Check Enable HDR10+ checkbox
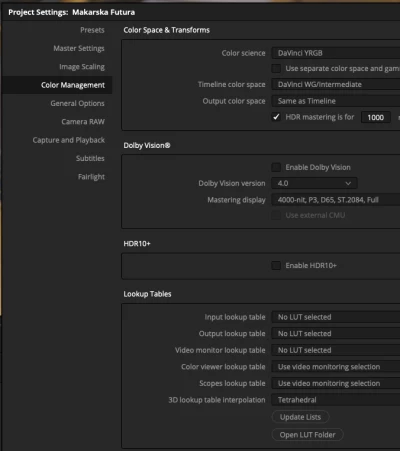 click(x=276, y=265)
